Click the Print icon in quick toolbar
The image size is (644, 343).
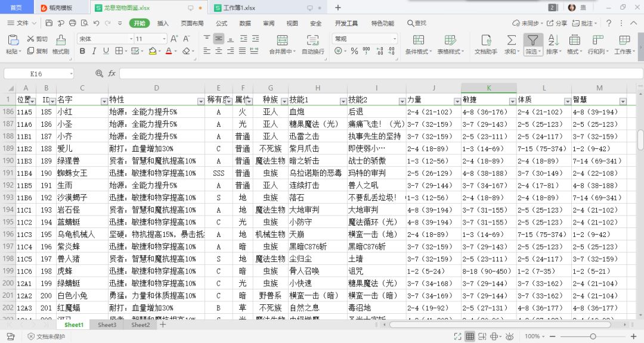(73, 23)
